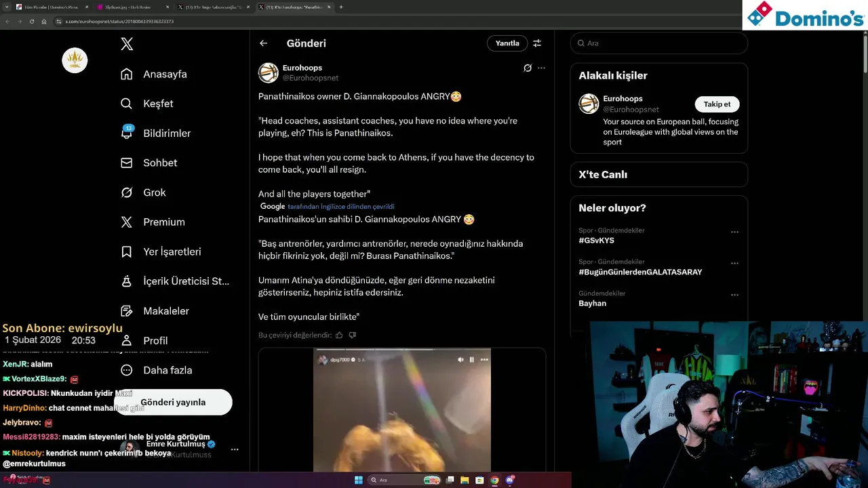
Task: Open Eurohoops profile in Alakalı kişiler
Action: pyautogui.click(x=623, y=99)
